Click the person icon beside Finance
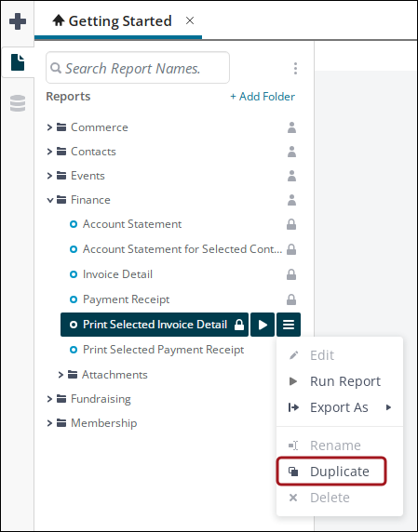This screenshot has height=532, width=418. point(291,200)
